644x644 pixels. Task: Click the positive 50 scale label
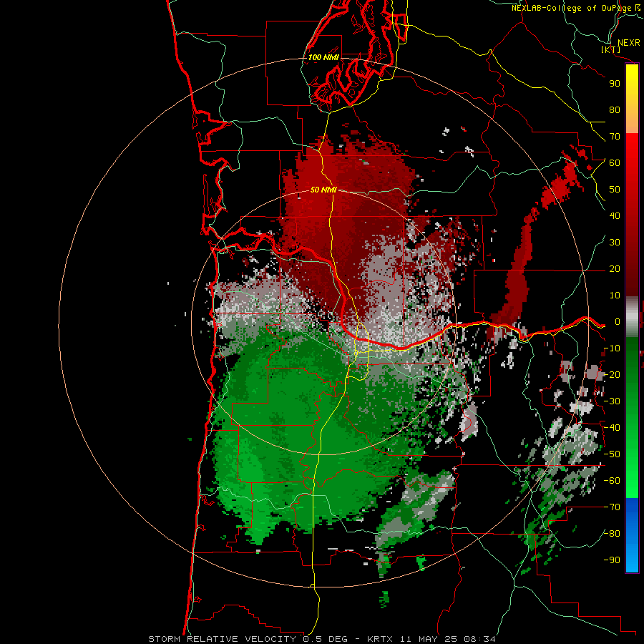point(615,190)
